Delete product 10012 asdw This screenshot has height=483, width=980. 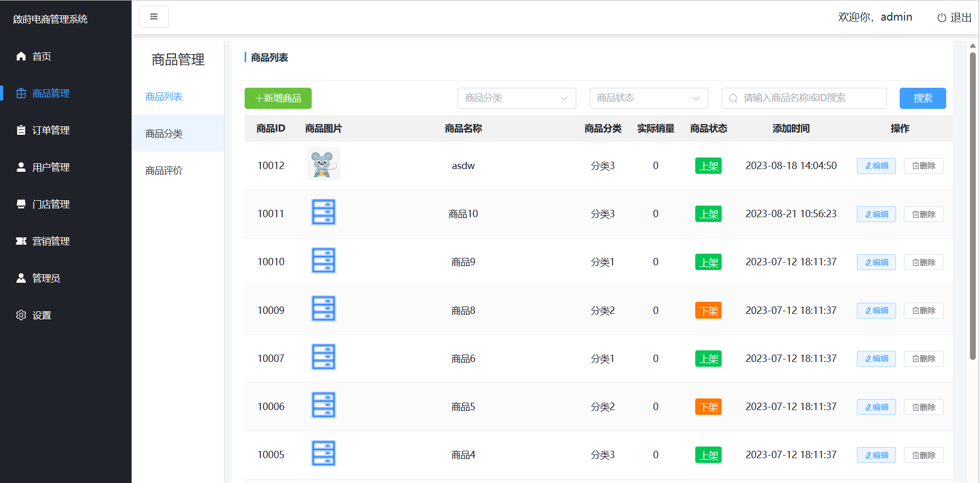[x=923, y=166]
